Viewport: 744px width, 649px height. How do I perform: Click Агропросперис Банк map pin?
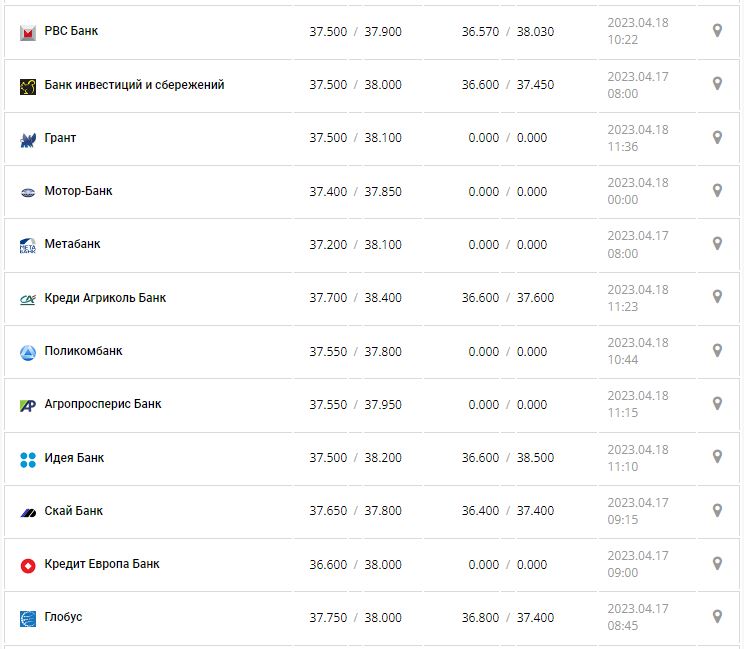(717, 403)
